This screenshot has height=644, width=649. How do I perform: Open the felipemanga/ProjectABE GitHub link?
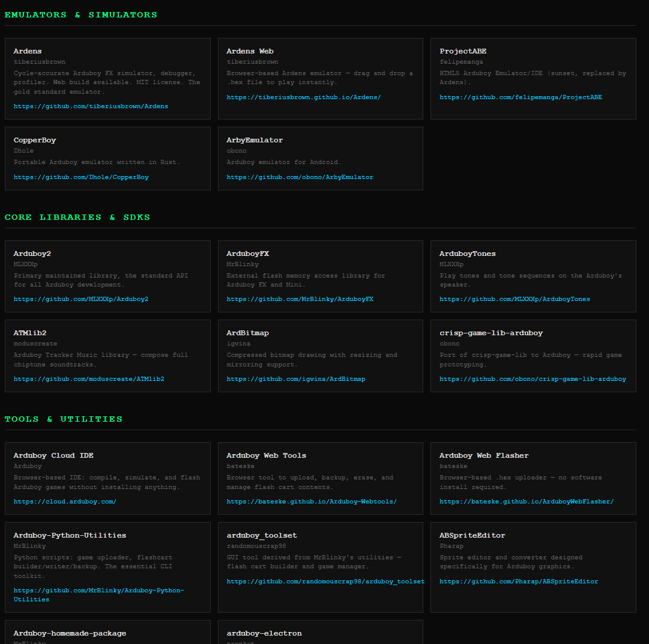[x=521, y=97]
